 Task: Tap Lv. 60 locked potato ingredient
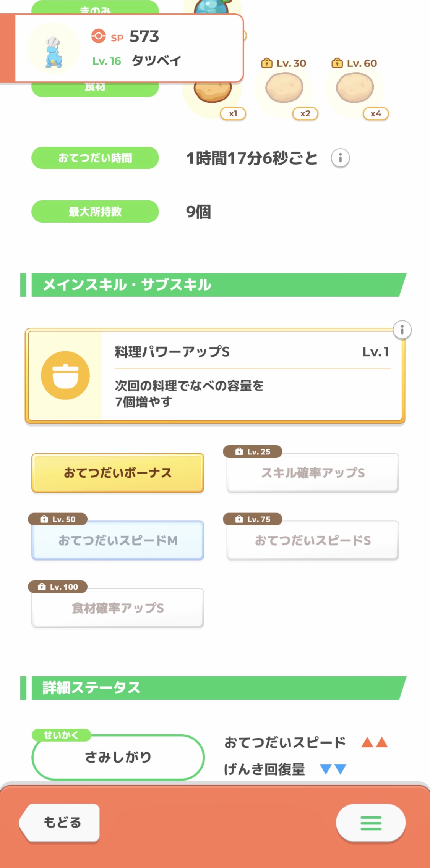[x=355, y=88]
